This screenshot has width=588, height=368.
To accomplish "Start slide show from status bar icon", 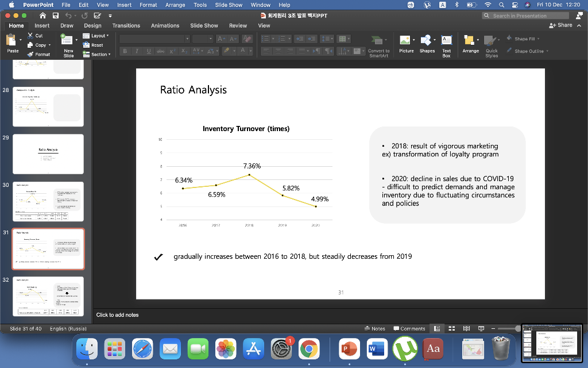I will coord(481,328).
